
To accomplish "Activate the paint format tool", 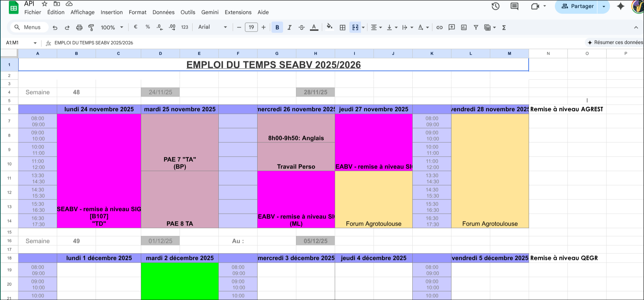I will [x=91, y=28].
